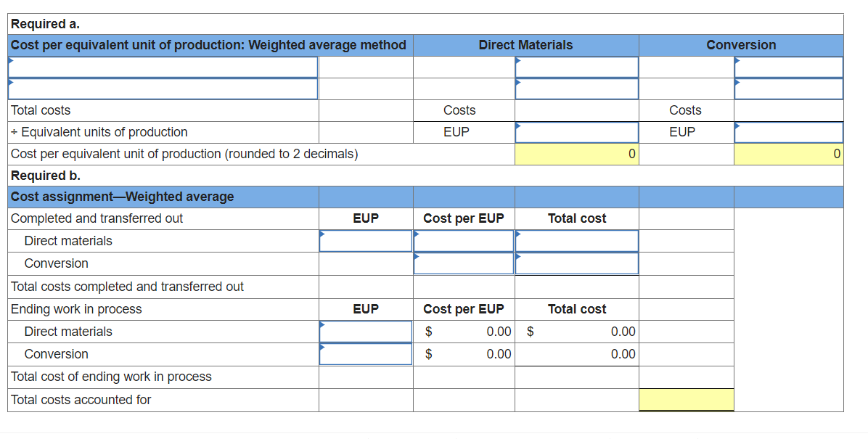Open the Conversion Total cost dropdown
This screenshot has height=439, width=868.
point(576,263)
